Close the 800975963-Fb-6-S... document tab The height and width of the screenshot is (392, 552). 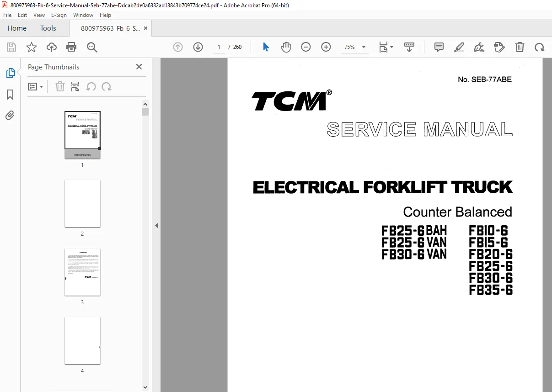pyautogui.click(x=145, y=28)
